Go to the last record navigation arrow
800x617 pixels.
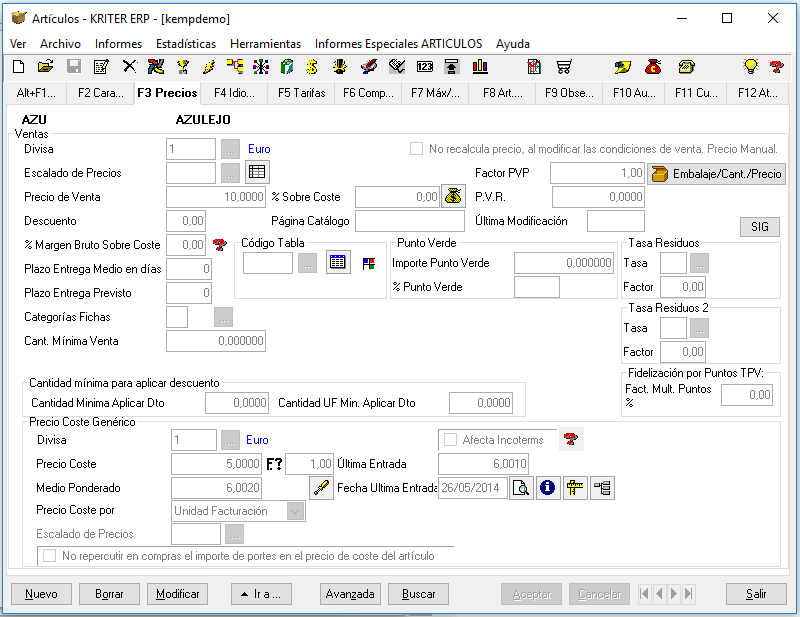click(689, 594)
